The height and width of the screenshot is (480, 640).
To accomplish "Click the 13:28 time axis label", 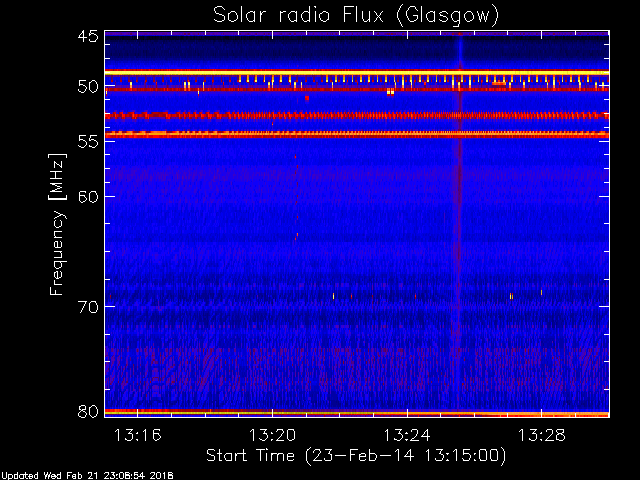I will [542, 436].
